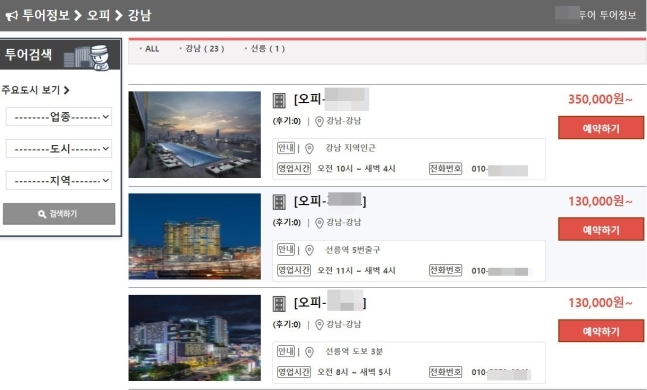Click the text 선릉역 도보 3분
This screenshot has width=647, height=390.
354,351
